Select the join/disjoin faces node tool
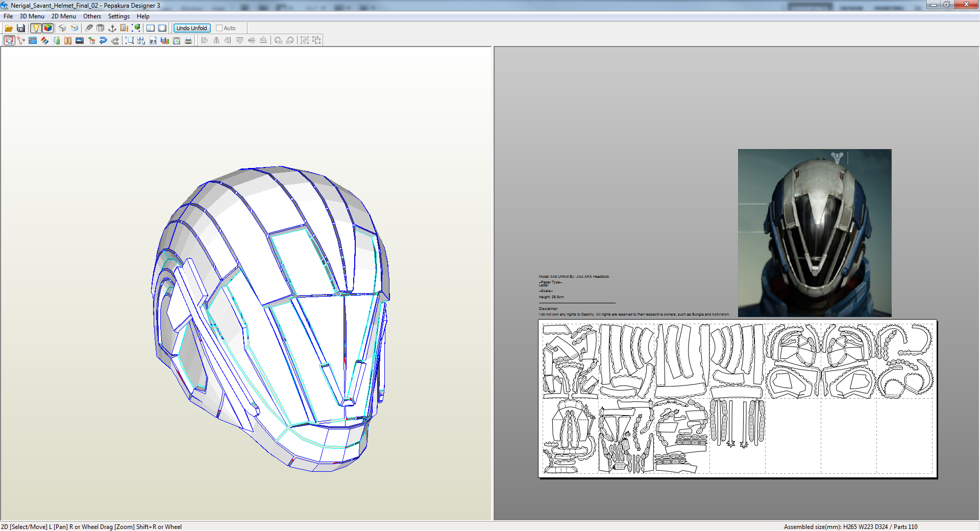Image resolution: width=980 pixels, height=531 pixels. coord(21,40)
